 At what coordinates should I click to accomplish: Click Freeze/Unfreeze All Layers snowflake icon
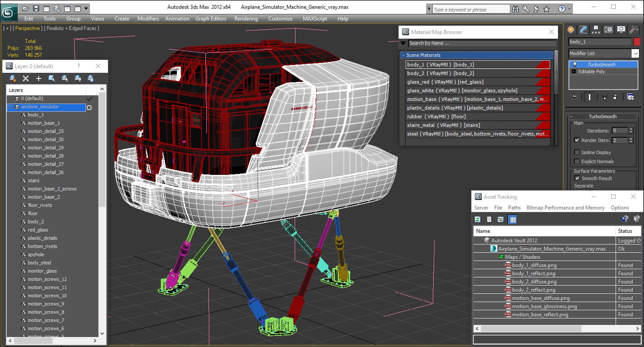(91, 78)
